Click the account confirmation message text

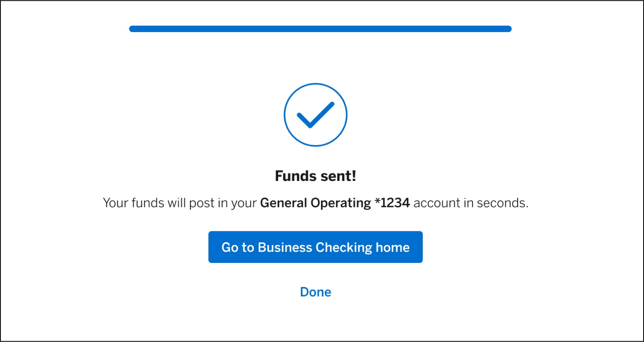pyautogui.click(x=316, y=203)
